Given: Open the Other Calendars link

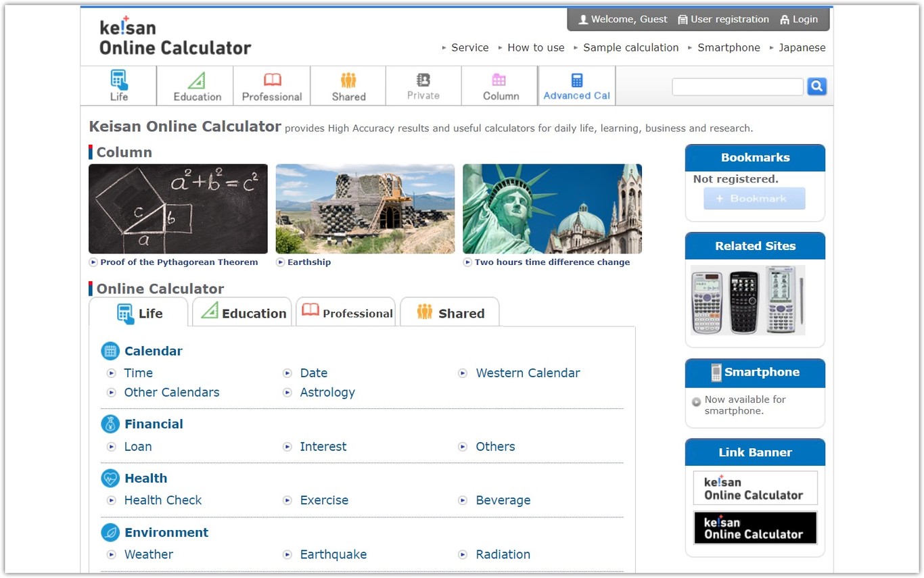Looking at the screenshot, I should [172, 393].
